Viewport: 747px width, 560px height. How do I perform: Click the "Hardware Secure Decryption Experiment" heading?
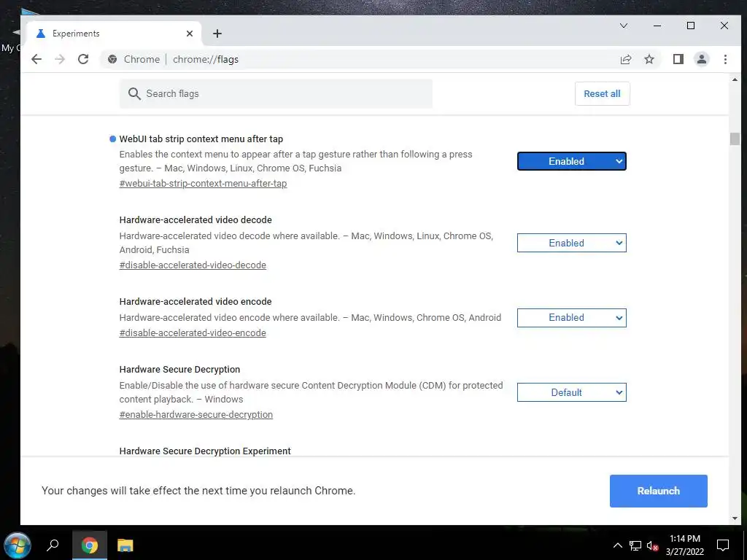(205, 451)
